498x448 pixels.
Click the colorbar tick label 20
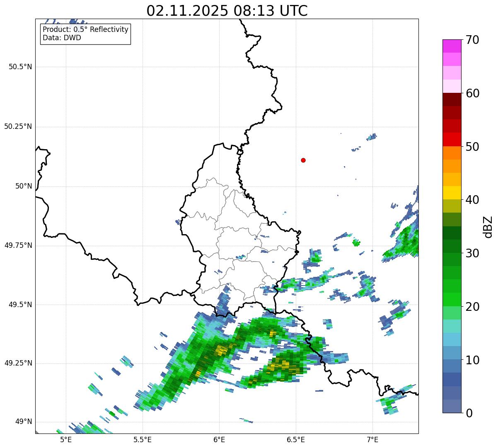(472, 307)
